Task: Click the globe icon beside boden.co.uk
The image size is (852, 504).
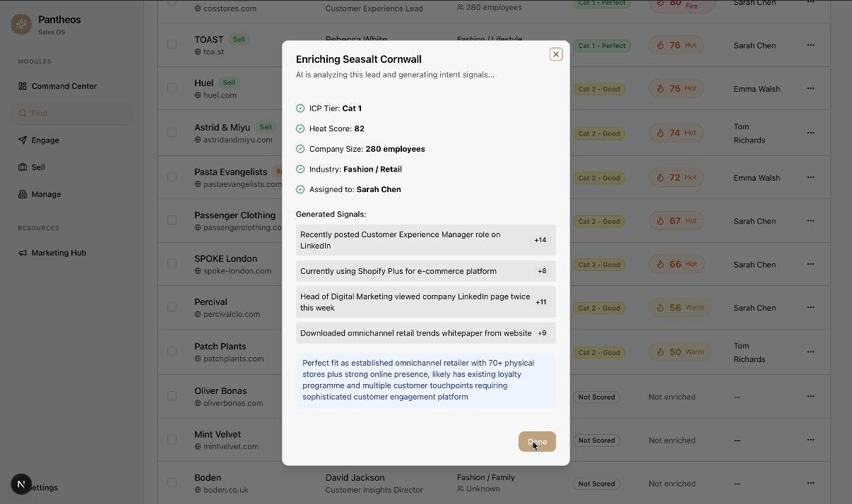Action: tap(199, 490)
